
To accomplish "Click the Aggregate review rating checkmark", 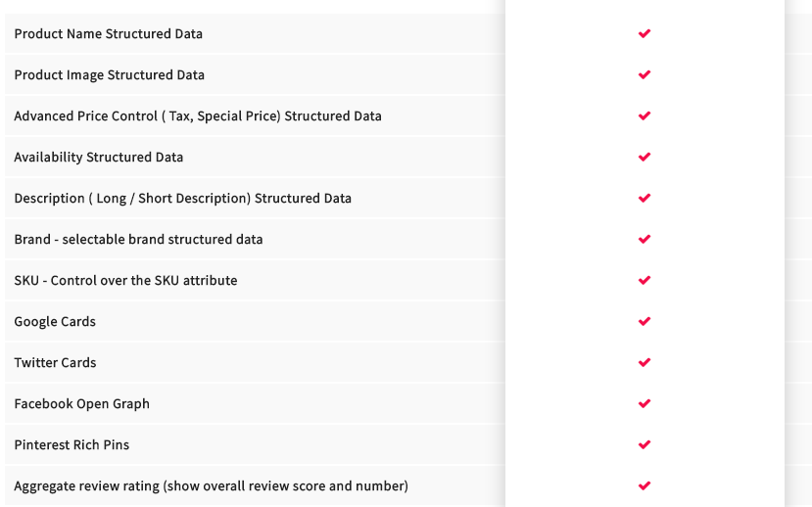I will coord(645,486).
